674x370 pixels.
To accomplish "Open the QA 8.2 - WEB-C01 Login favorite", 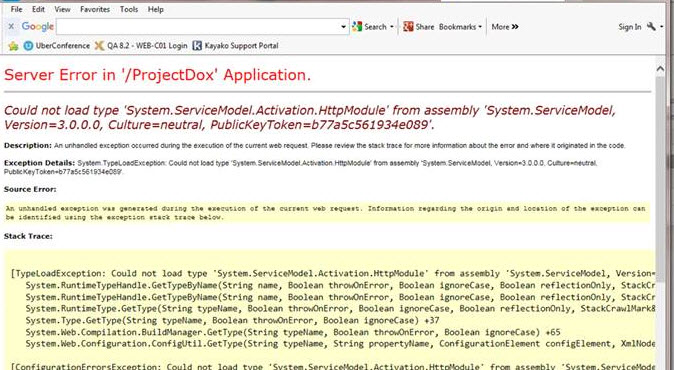I will 141,46.
